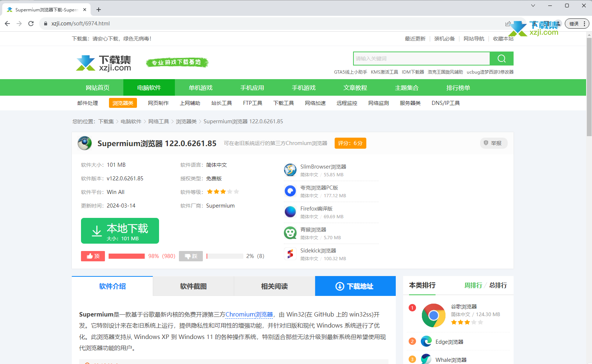Click the IDM下载器 hot keyword

(413, 72)
